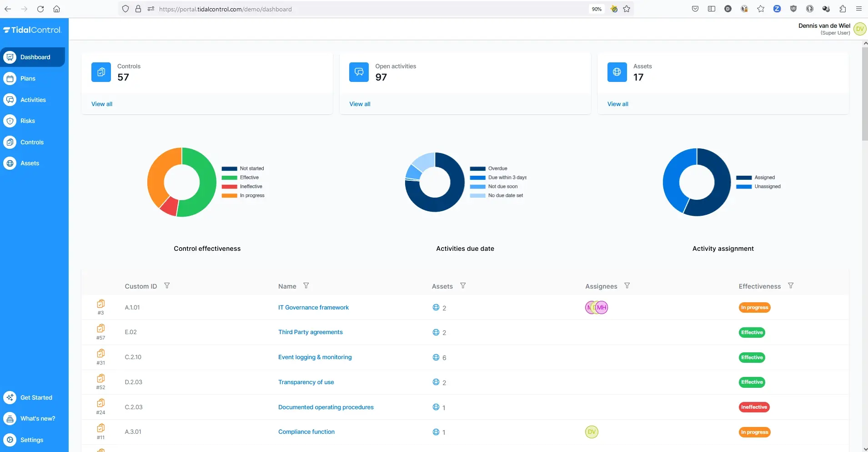Open Transparency of use control
Viewport: 868px width, 452px height.
(x=306, y=382)
